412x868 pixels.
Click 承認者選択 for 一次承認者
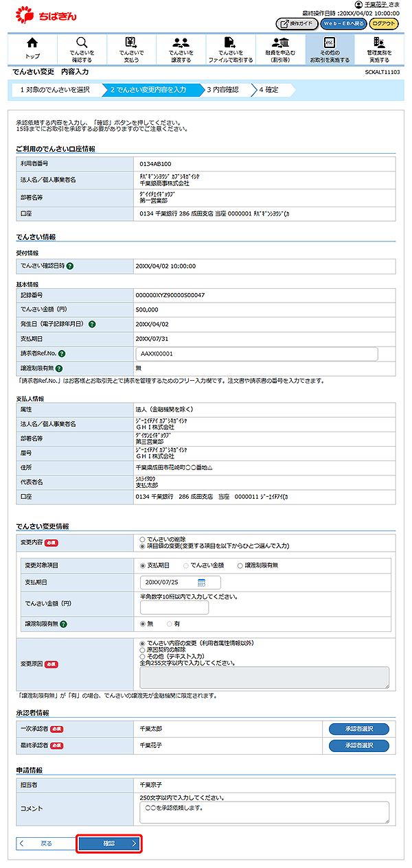358,729
